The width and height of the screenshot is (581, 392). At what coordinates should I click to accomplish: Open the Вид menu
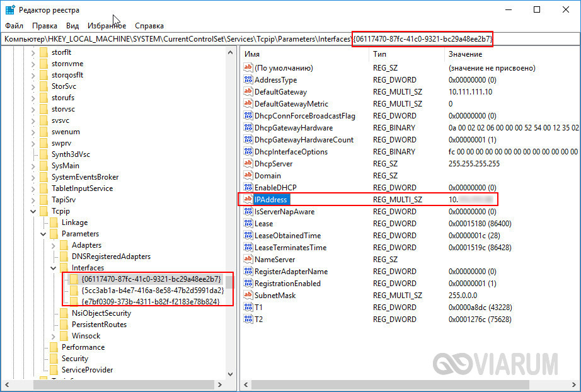[x=72, y=26]
